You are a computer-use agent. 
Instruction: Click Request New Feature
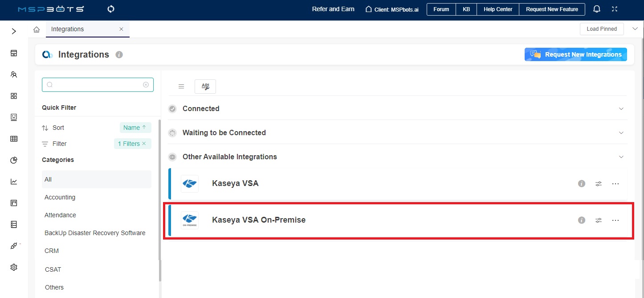pos(552,9)
